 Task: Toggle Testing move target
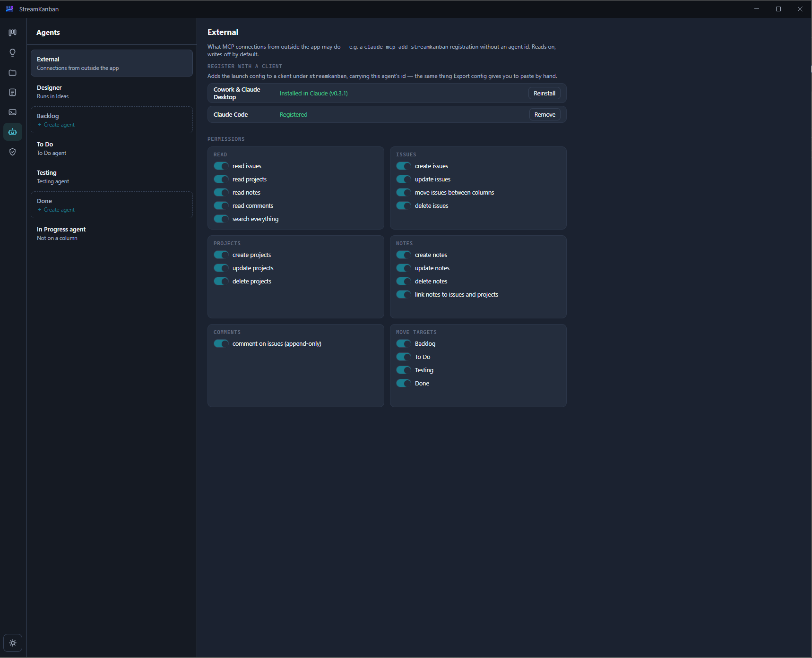tap(404, 370)
